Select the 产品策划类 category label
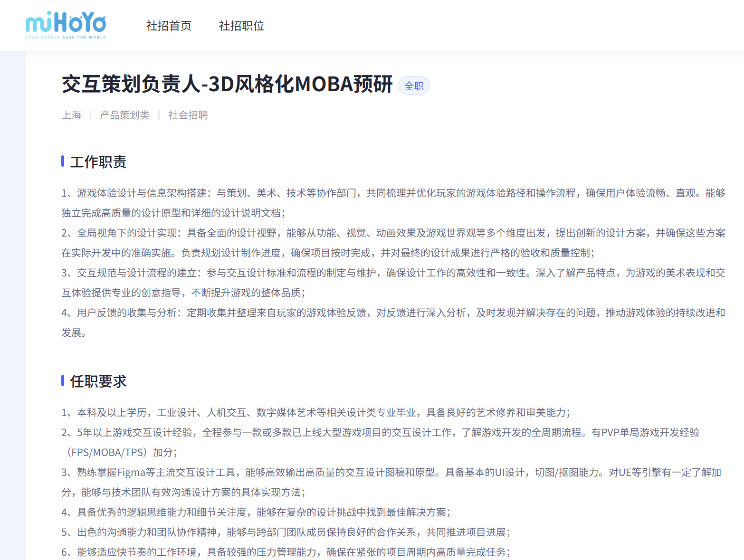Viewport: 744px width, 560px height. [124, 115]
